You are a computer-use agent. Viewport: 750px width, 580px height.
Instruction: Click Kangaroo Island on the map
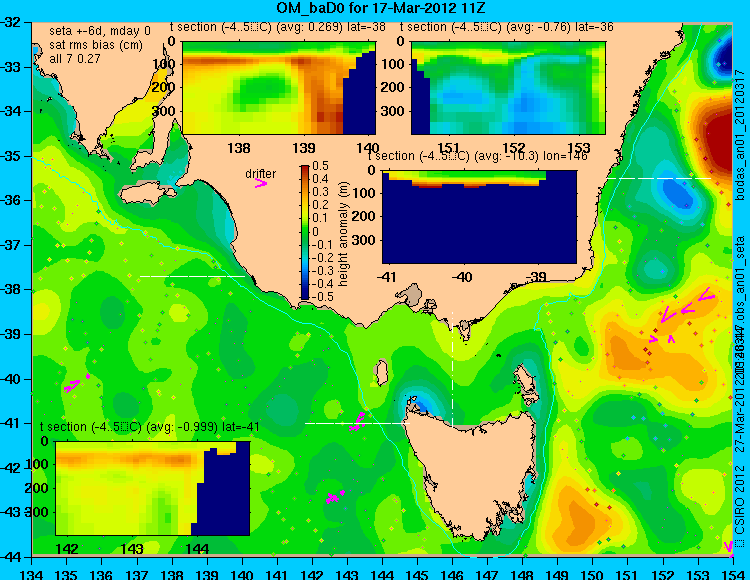click(148, 195)
